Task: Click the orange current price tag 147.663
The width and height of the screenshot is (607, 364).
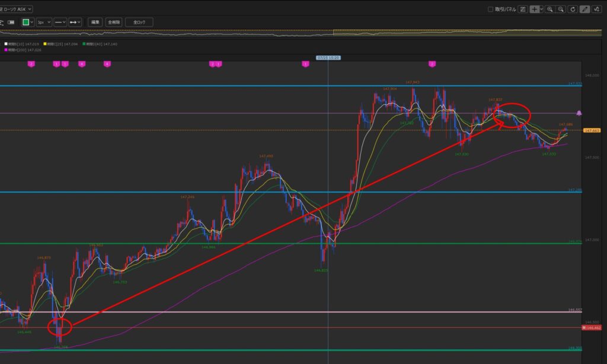Action: point(592,130)
